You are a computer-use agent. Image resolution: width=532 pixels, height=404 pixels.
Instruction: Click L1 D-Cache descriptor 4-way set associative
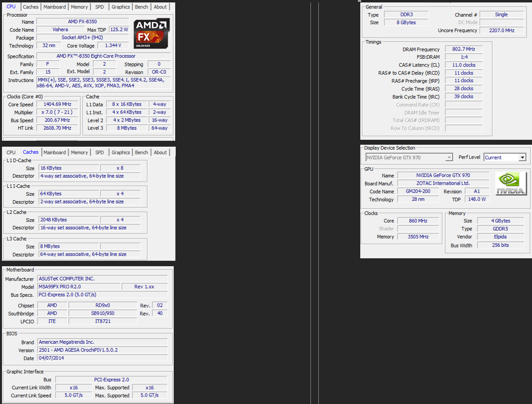tap(90, 176)
